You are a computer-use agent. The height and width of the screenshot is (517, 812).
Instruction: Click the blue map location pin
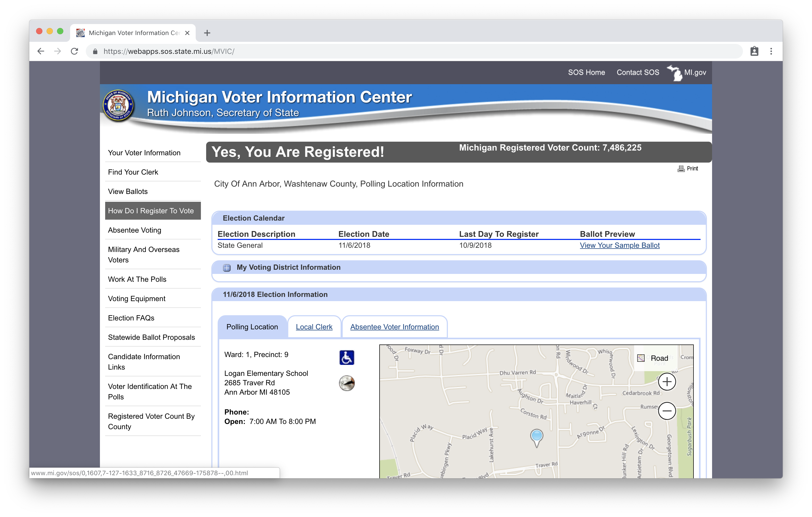coord(537,436)
